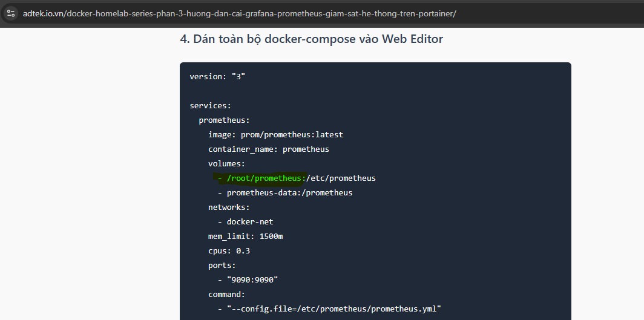644x320 pixels.
Task: Click the prometheus: service name line
Action: [x=225, y=120]
